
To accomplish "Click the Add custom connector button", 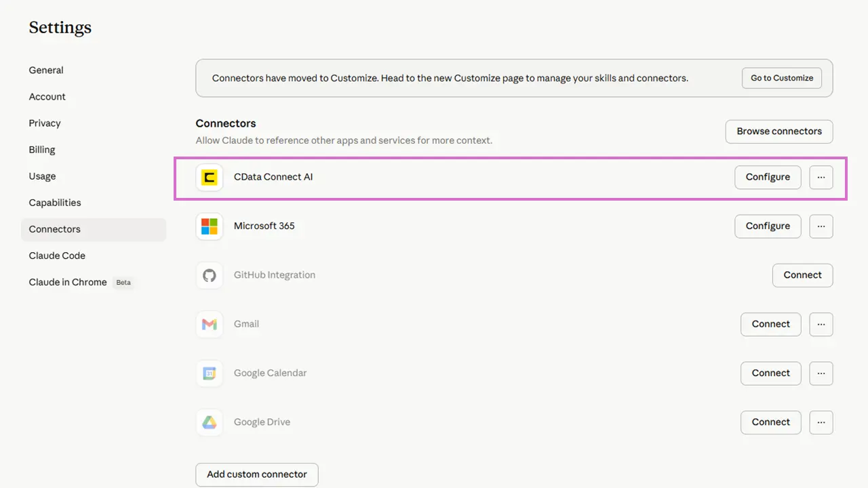I will (257, 474).
